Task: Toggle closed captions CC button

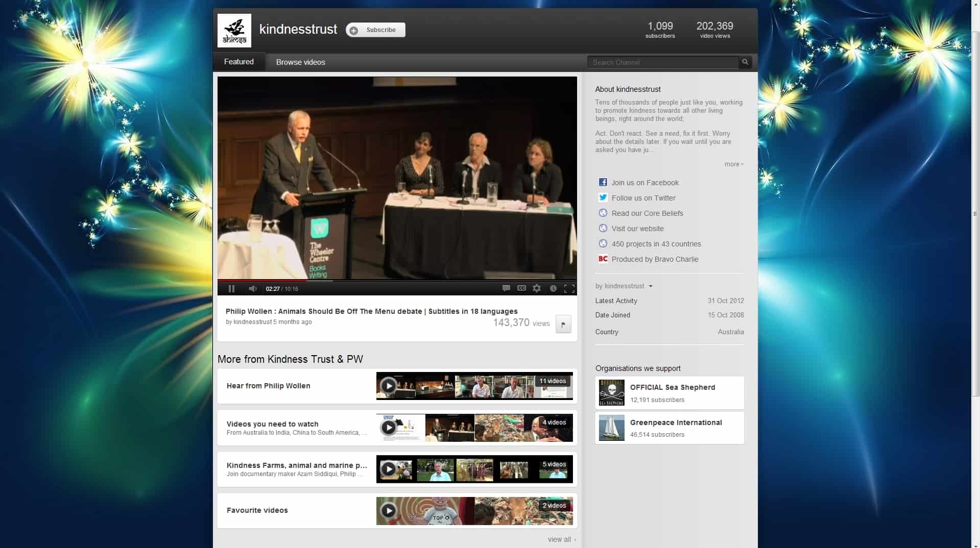Action: [x=521, y=288]
